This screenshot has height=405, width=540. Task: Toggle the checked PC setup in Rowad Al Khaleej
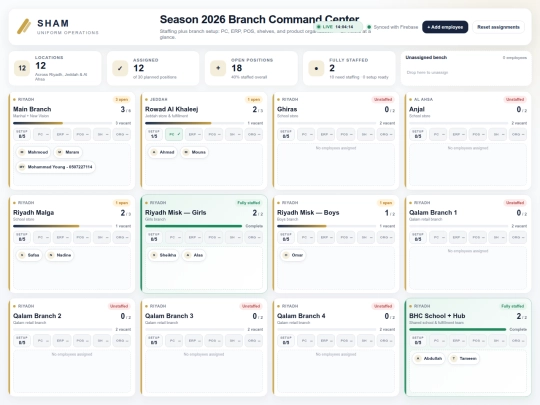coord(174,134)
